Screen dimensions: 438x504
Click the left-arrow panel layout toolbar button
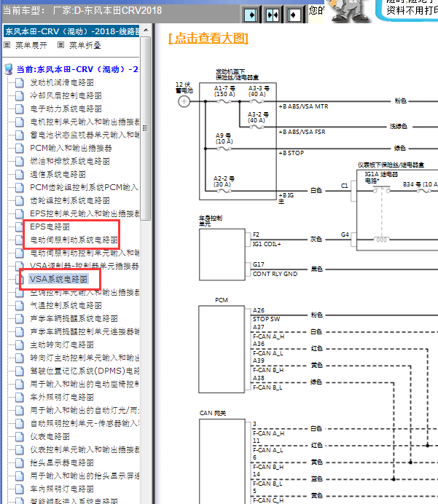[x=294, y=15]
